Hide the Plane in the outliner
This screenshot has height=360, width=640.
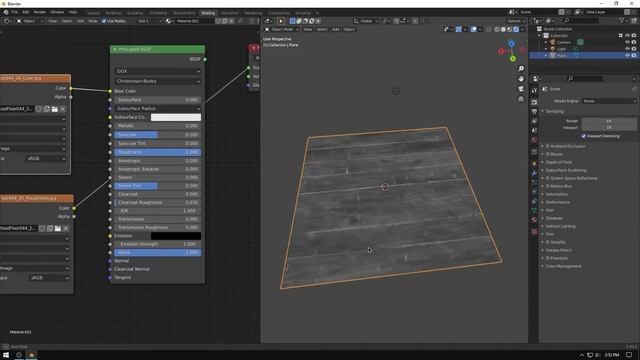(x=627, y=55)
